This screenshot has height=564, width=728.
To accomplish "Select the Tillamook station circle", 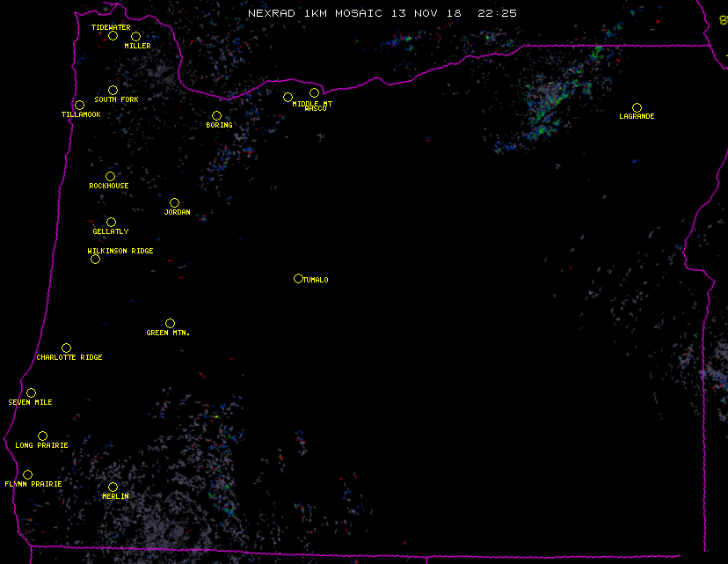I will point(79,106).
